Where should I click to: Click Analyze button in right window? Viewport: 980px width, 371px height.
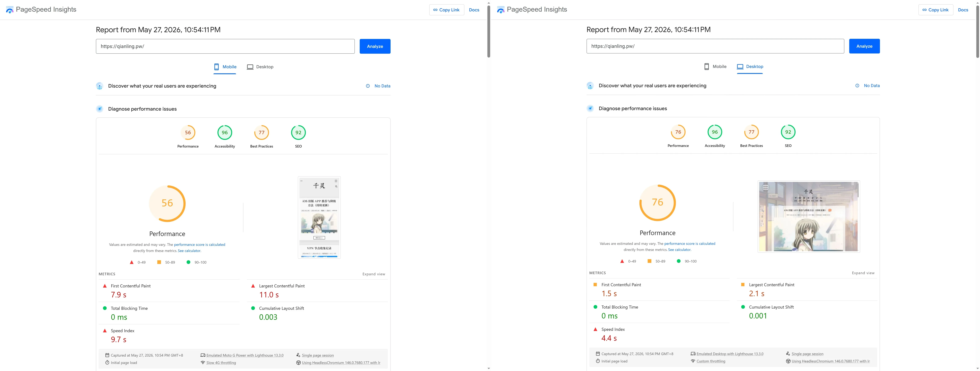pyautogui.click(x=864, y=46)
